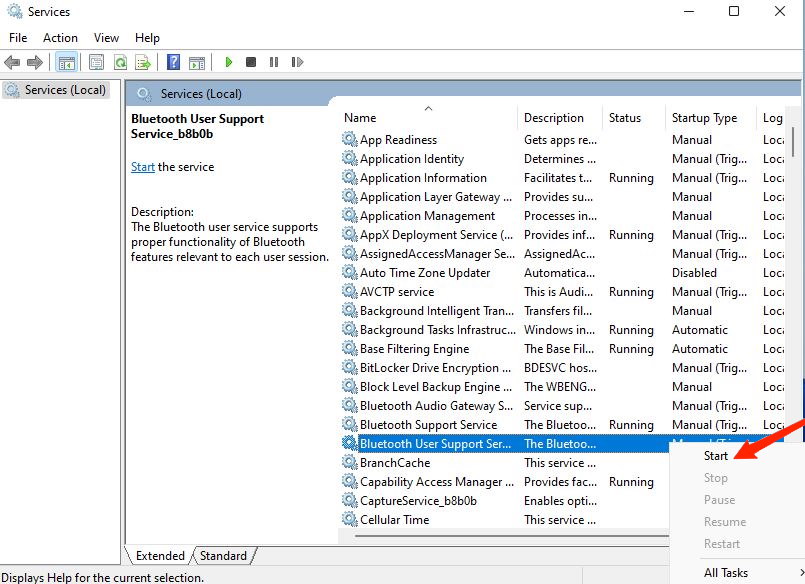Open All Tasks in the context menu

725,573
